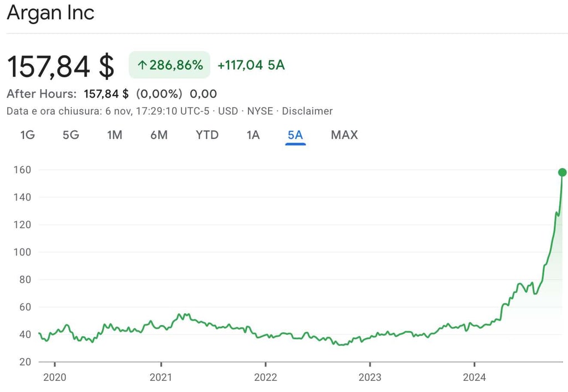Switch chart to 5G range

point(70,135)
